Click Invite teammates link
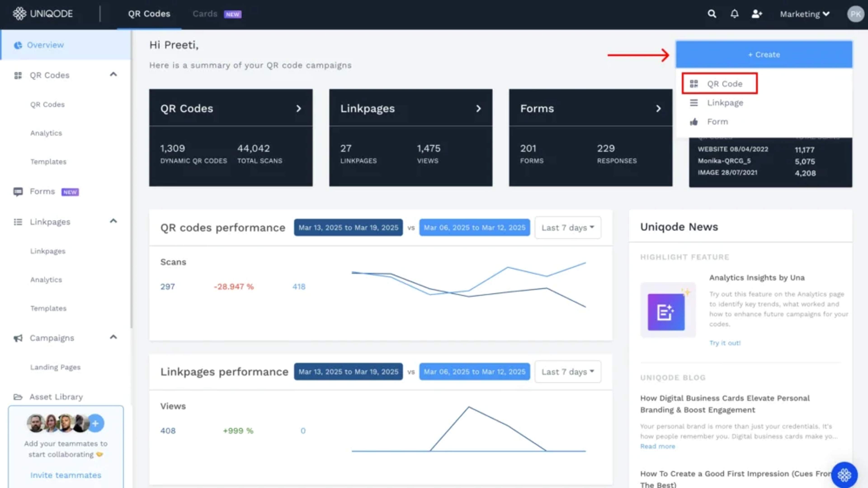This screenshot has width=868, height=488. [66, 475]
